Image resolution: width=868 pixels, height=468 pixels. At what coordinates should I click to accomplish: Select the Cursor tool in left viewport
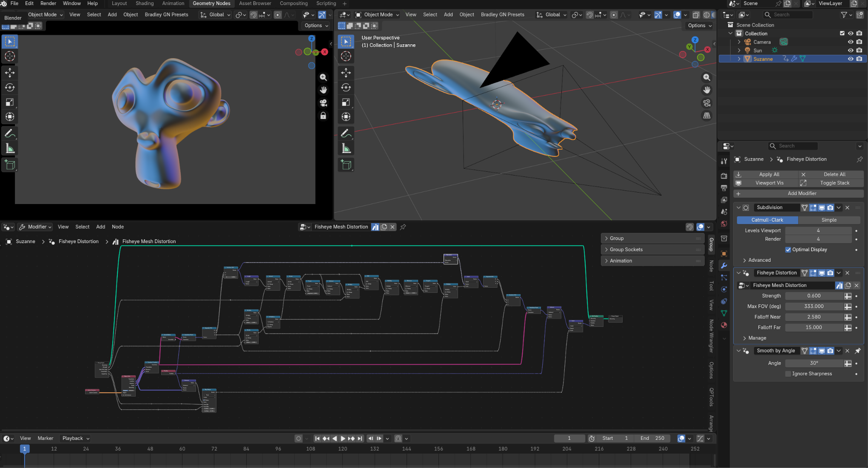click(x=10, y=56)
